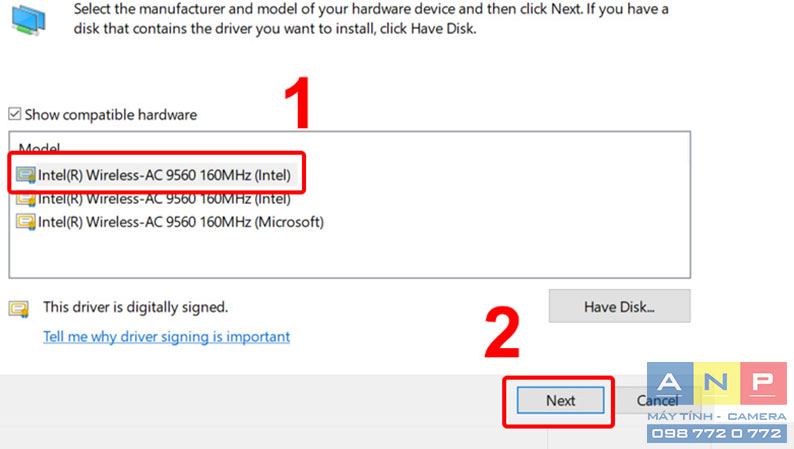Click the Next button
The height and width of the screenshot is (449, 794).
(x=561, y=400)
